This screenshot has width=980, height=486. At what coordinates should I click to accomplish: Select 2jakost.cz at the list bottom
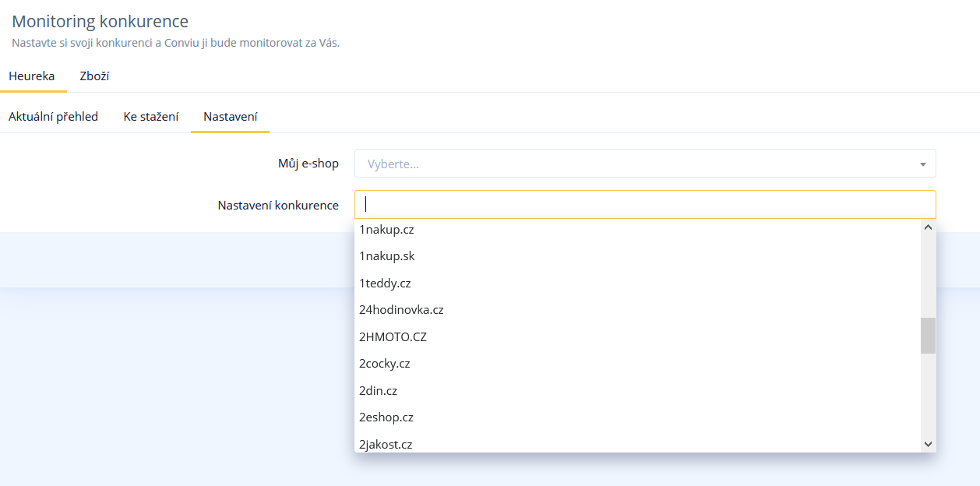coord(385,444)
